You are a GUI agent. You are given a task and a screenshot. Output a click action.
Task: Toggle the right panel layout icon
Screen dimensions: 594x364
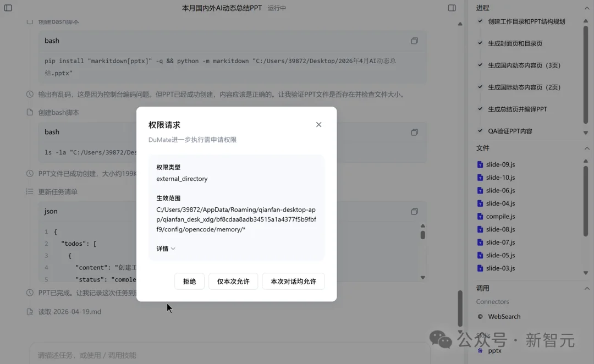coord(452,8)
